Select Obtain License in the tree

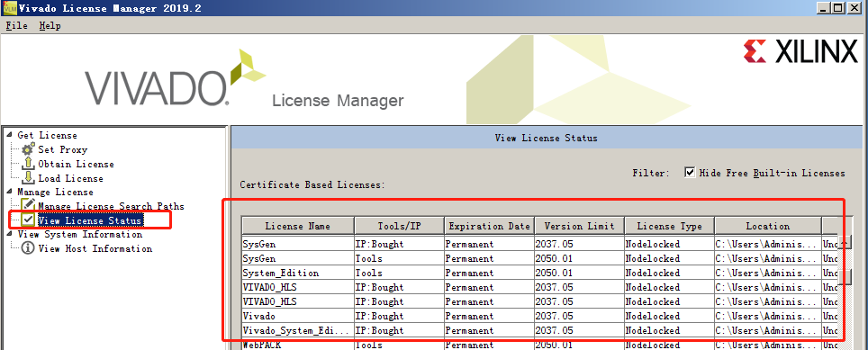click(76, 164)
